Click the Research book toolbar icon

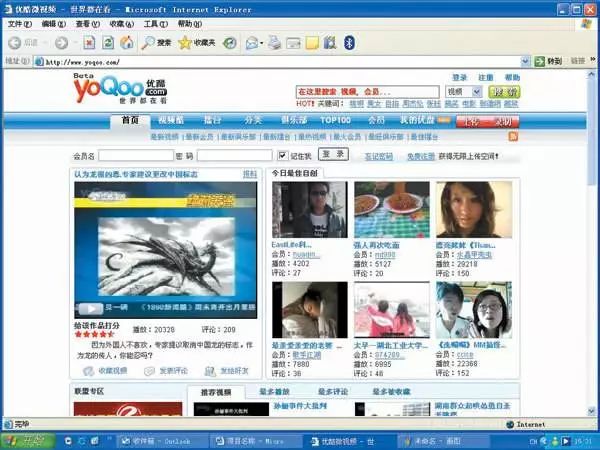click(x=330, y=43)
